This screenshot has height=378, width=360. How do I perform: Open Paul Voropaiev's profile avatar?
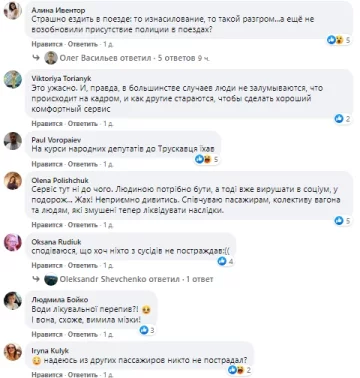(13, 141)
